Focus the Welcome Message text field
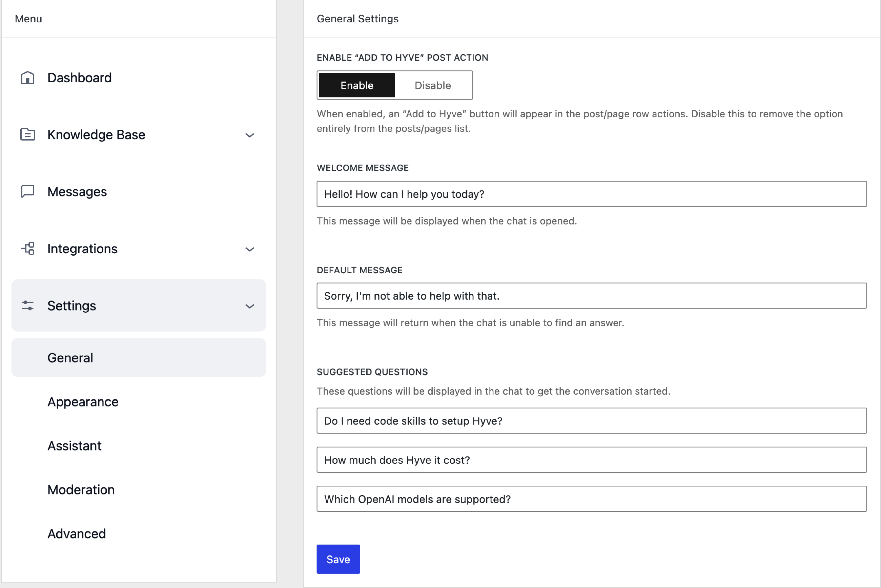This screenshot has width=881, height=588. pyautogui.click(x=591, y=194)
